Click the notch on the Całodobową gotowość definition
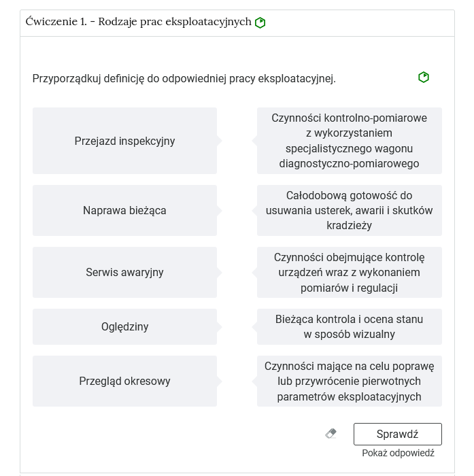Image resolution: width=474 pixels, height=476 pixels. 255,210
